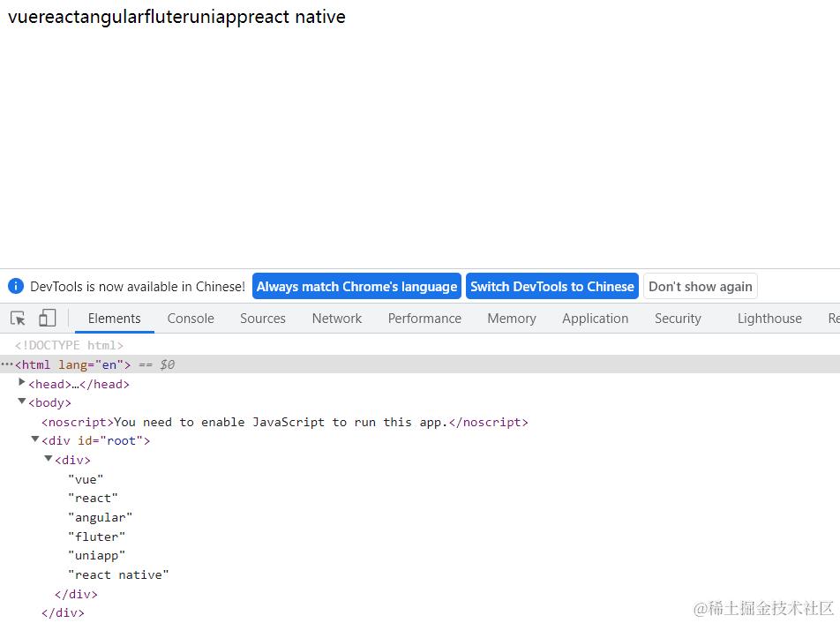Switch to the Application tab
This screenshot has height=623, width=840.
pos(596,319)
